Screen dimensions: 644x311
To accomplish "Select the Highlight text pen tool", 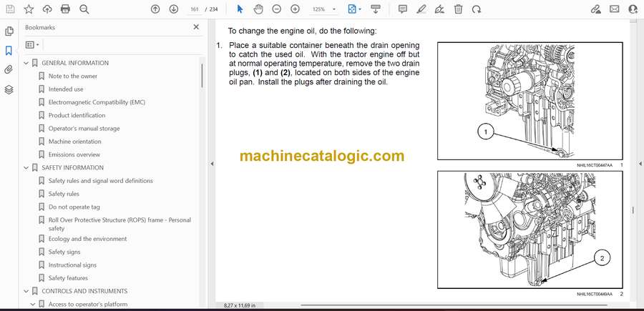I will point(421,9).
